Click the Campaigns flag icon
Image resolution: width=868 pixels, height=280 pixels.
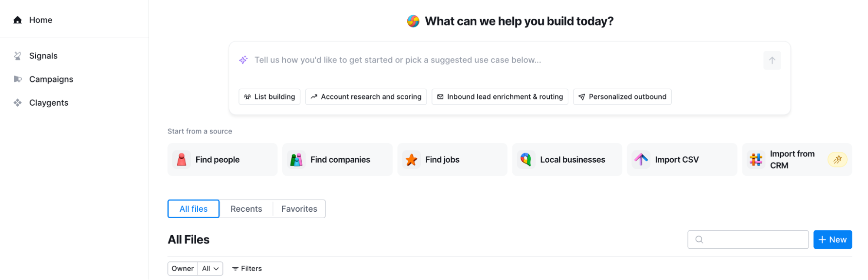pyautogui.click(x=18, y=79)
